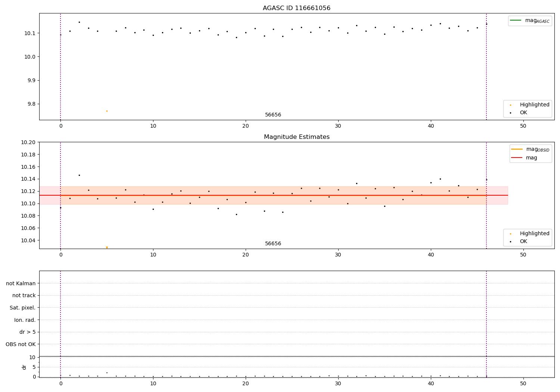Click the 'Sat. pixel.' axis label
Viewport: 560px width, 392px height.
pyautogui.click(x=22, y=308)
